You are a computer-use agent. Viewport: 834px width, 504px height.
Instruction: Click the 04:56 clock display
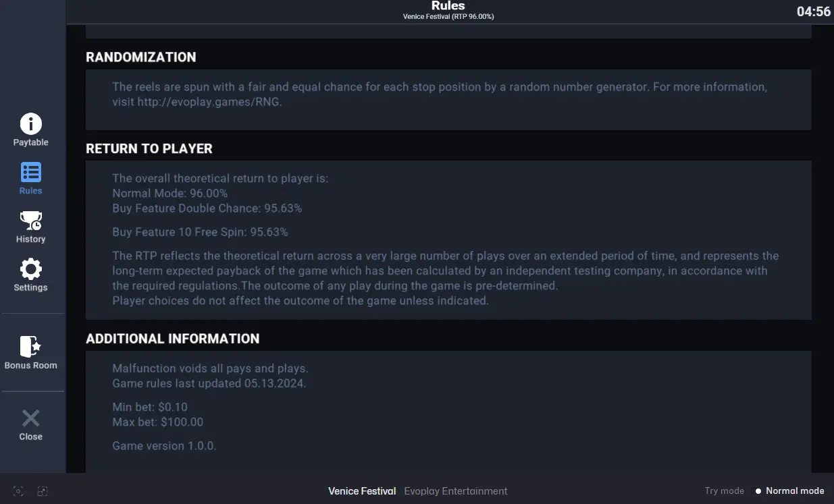(x=814, y=11)
